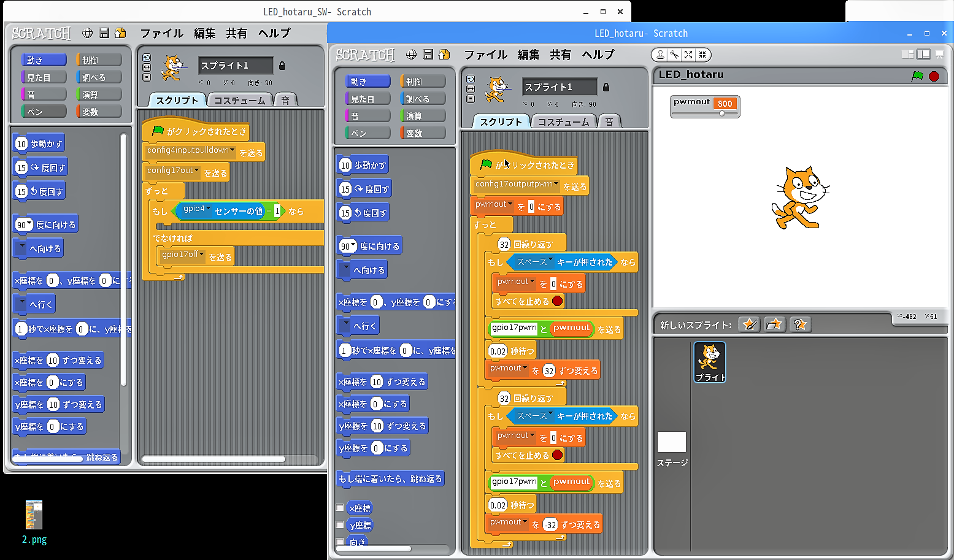Click the save project disk icon in LED_hotaru window

click(428, 55)
